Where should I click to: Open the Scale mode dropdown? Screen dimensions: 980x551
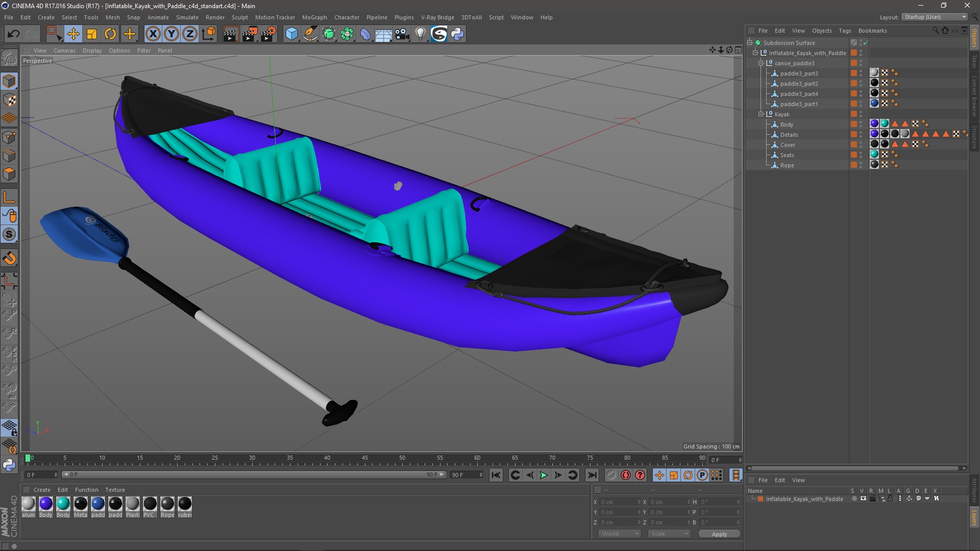tap(669, 534)
